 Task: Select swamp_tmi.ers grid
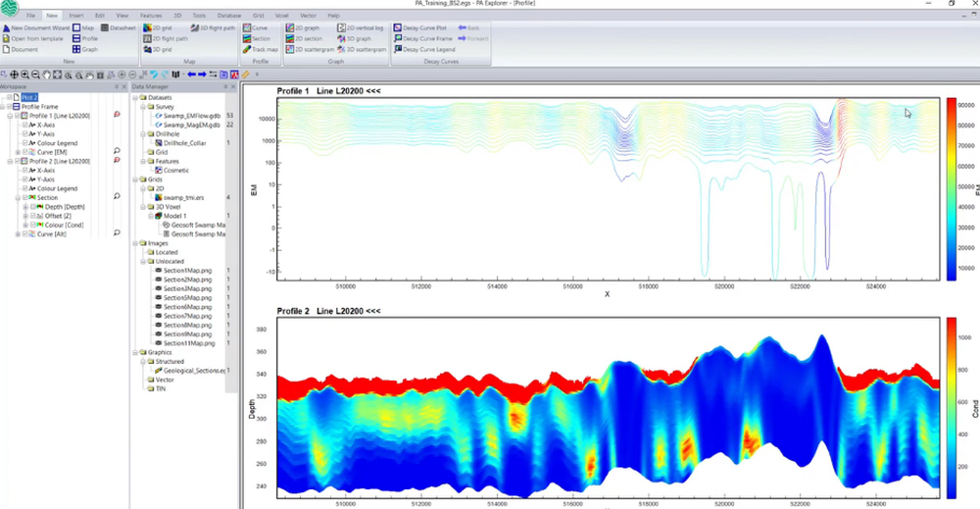coord(179,197)
